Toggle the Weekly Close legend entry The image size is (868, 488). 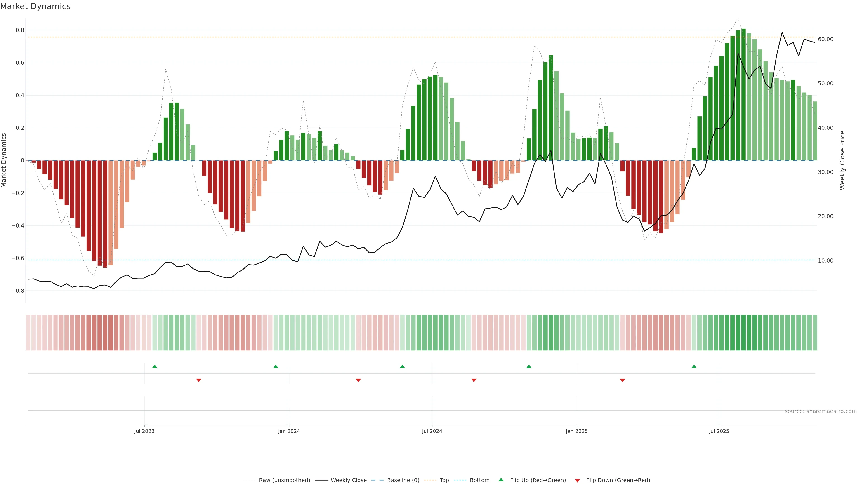point(348,480)
